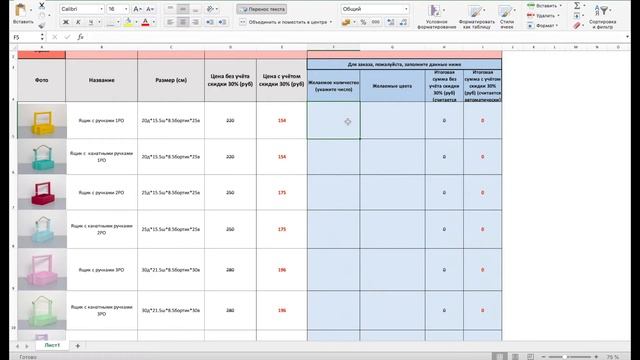Image resolution: width=640 pixels, height=360 pixels.
Task: Select the Размер (см) header cell
Action: pyautogui.click(x=171, y=80)
